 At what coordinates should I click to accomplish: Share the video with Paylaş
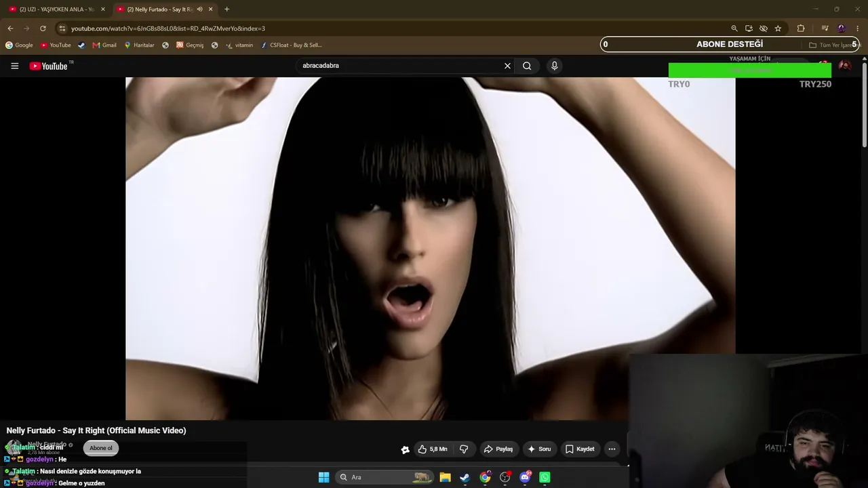tap(498, 449)
